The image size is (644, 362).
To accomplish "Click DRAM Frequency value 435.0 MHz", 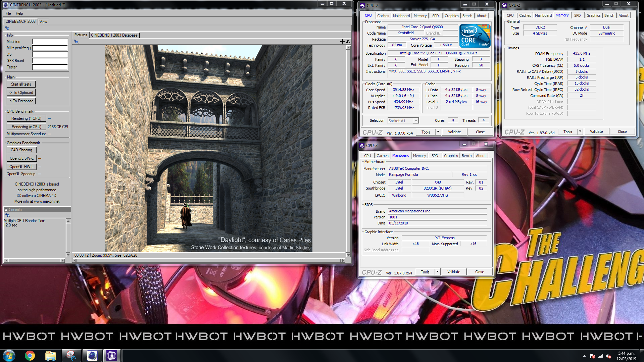I will [582, 54].
